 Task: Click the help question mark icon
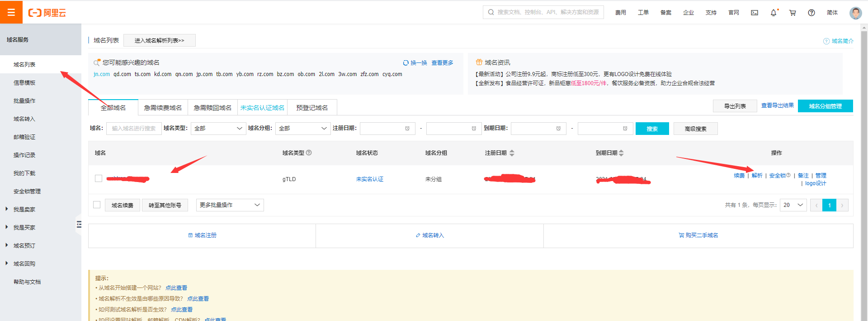tap(811, 13)
